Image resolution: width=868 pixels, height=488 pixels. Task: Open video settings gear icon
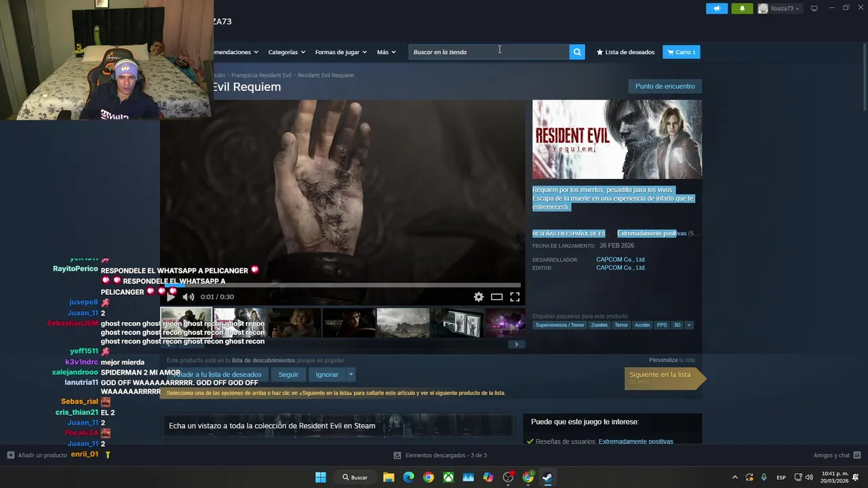[x=479, y=297]
